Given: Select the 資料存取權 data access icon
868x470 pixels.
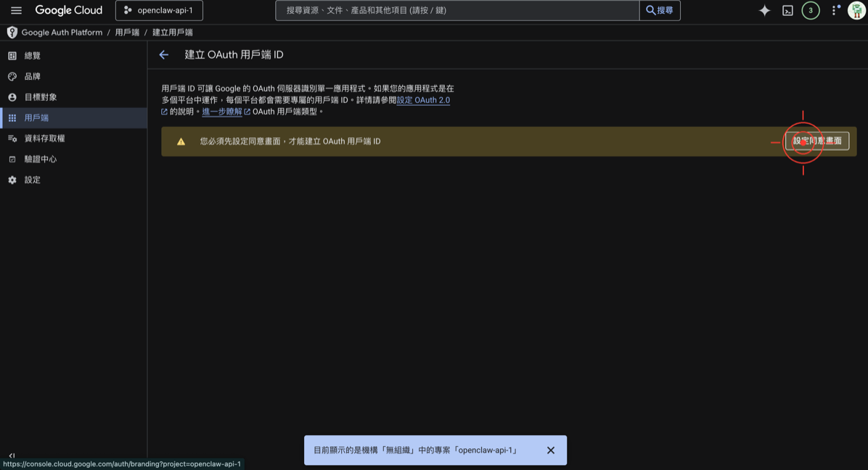Looking at the screenshot, I should (12, 138).
